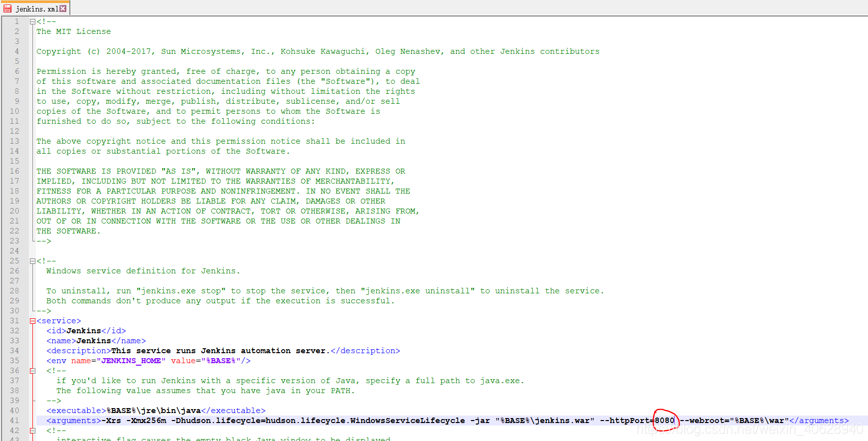Click the opening arguments tag
The image size is (868, 441).
pos(74,421)
